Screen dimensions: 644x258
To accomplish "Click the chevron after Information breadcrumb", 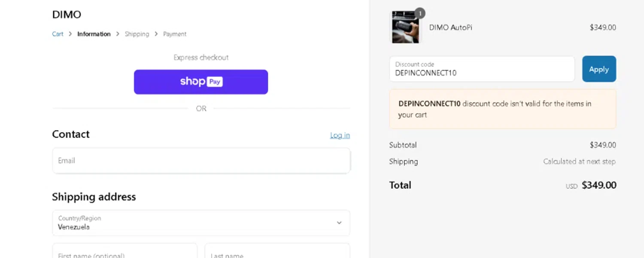I will (118, 34).
